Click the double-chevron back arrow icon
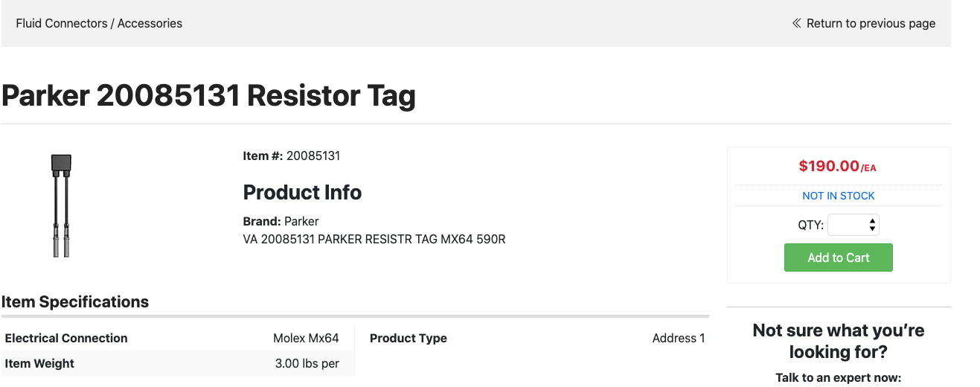Viewport: 980px width, 387px height. click(x=797, y=23)
